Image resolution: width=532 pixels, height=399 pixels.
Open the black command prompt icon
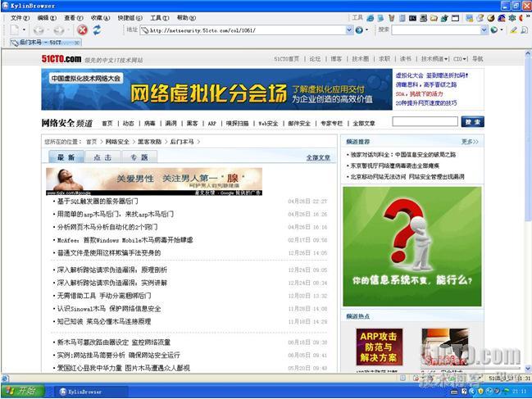click(x=412, y=18)
